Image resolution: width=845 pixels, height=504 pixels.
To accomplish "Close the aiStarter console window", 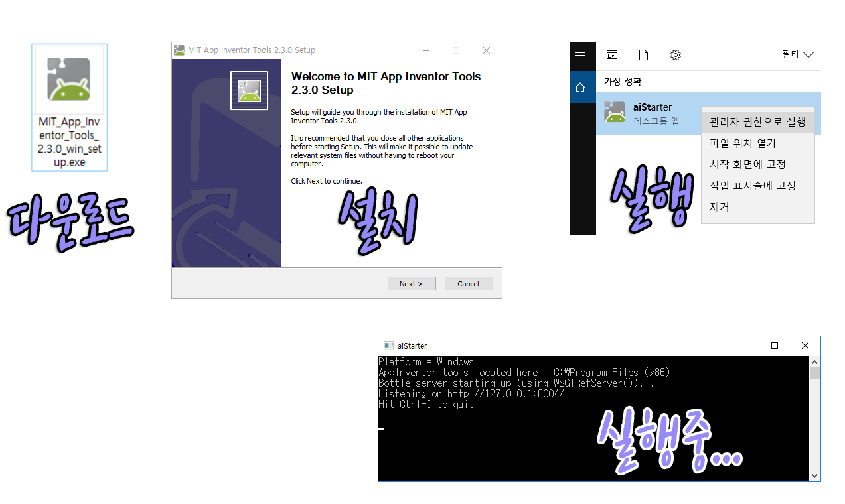I will point(805,346).
